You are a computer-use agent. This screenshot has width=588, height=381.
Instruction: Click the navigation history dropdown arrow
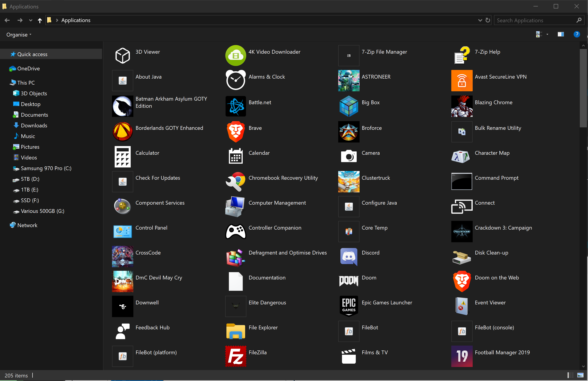[30, 20]
